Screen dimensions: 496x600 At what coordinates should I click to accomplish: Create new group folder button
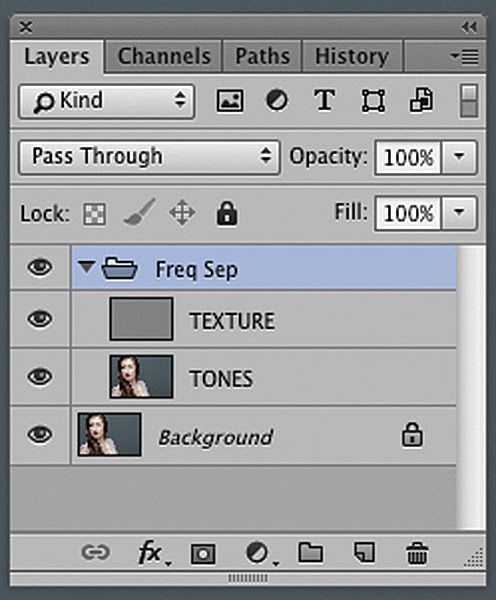pos(310,552)
